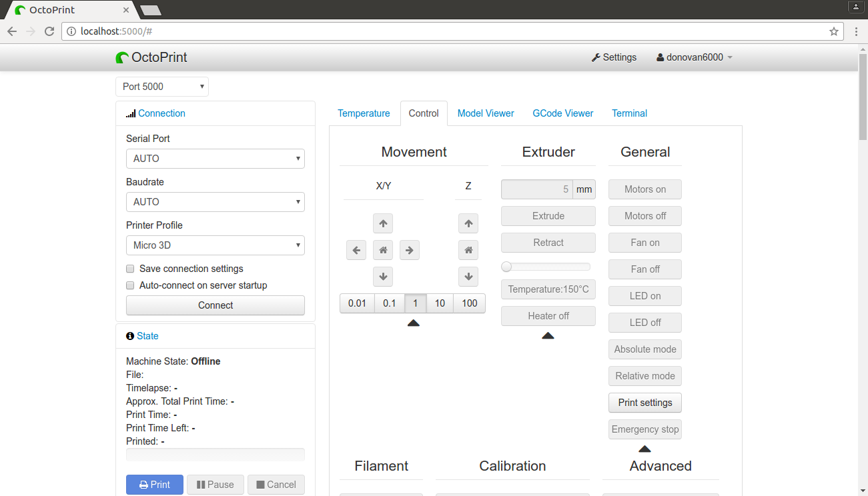Switch to Terminal tab
Viewport: 868px width, 496px height.
click(630, 113)
